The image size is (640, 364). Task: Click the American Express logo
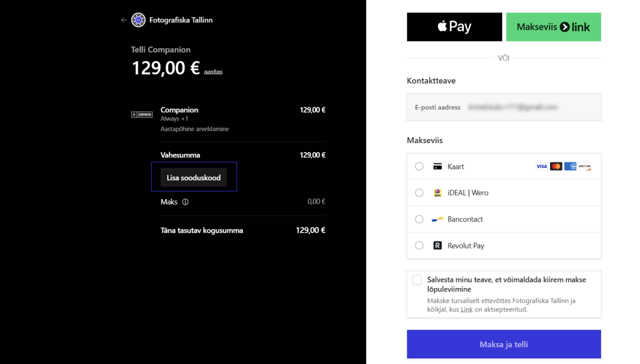click(x=570, y=166)
